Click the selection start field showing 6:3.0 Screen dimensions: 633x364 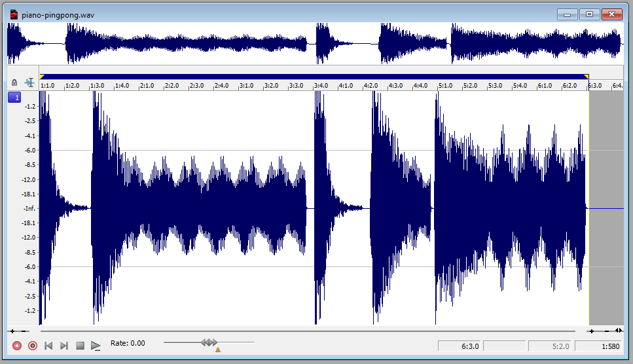coord(459,346)
